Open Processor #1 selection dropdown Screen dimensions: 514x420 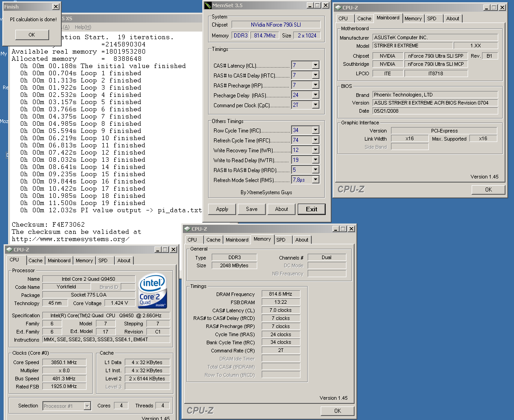pos(87,406)
